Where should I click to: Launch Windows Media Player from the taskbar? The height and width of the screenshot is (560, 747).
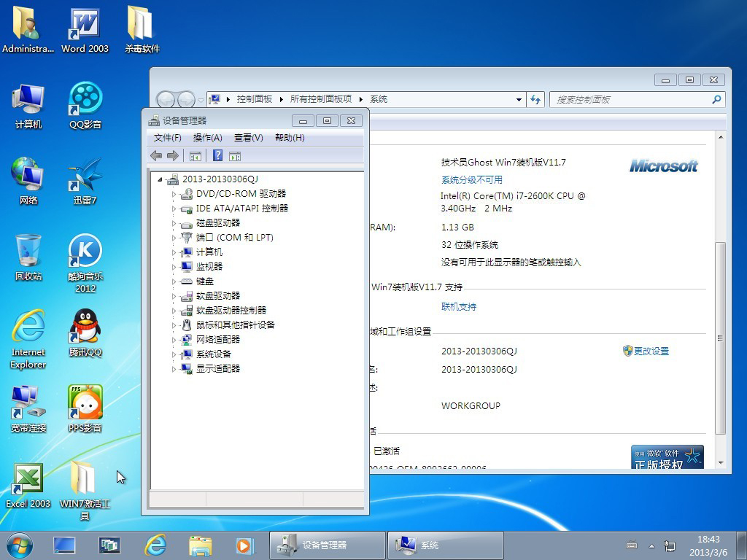click(245, 545)
